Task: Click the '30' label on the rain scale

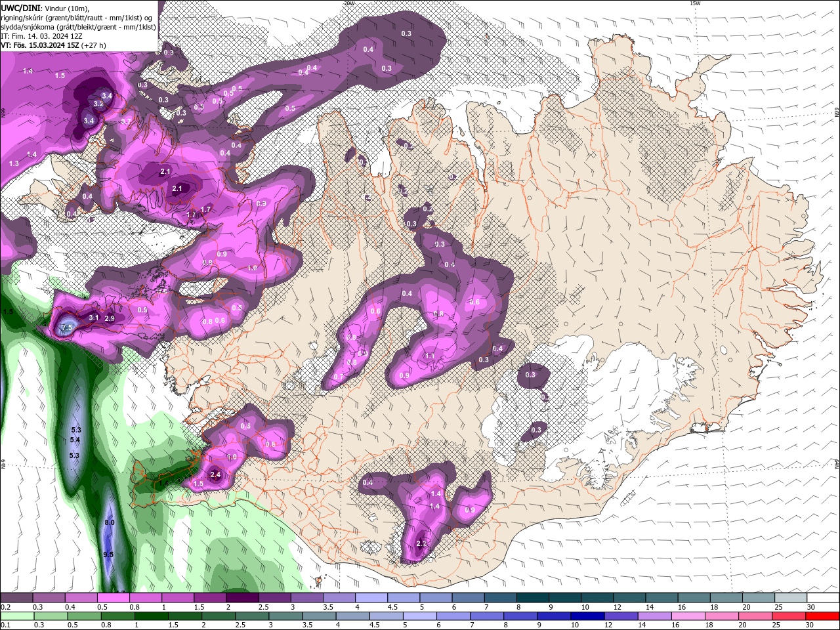Action: coord(811,625)
